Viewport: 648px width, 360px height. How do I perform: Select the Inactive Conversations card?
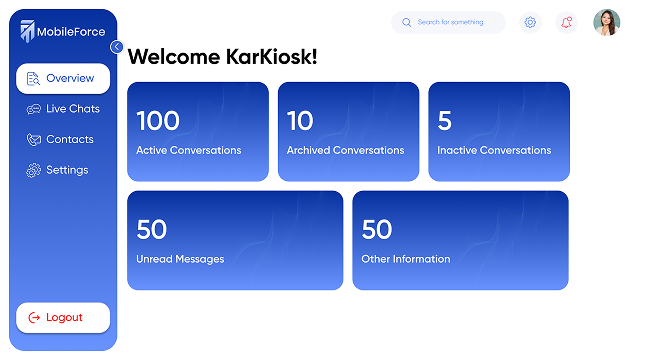499,131
